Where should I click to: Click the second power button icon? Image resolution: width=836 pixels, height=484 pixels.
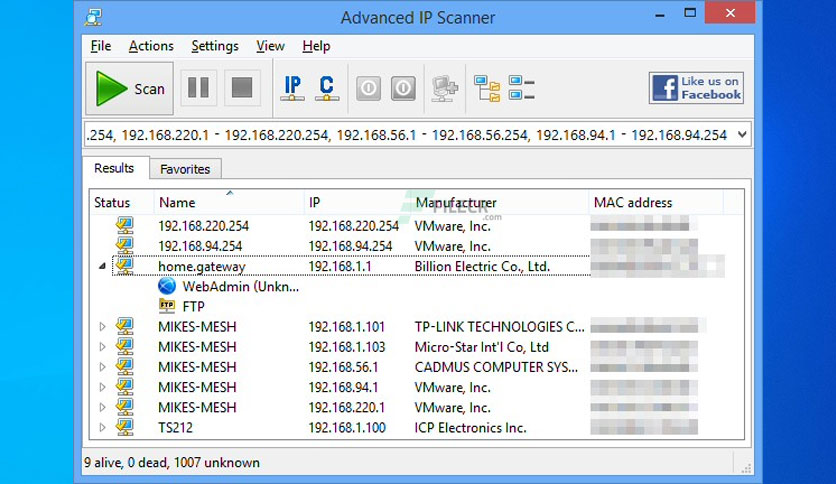pyautogui.click(x=403, y=88)
